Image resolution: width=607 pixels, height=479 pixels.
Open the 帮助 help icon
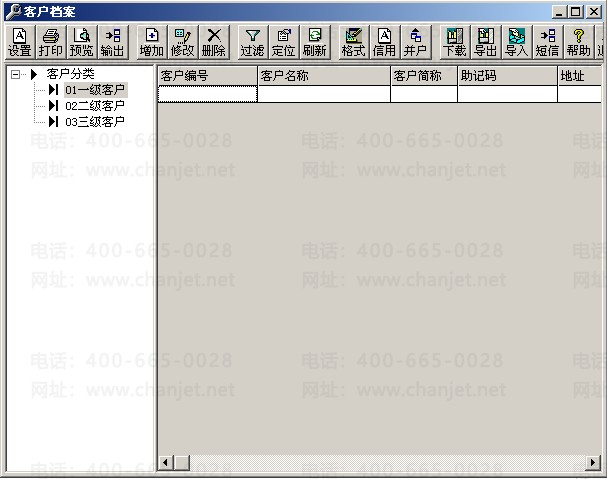pyautogui.click(x=579, y=43)
